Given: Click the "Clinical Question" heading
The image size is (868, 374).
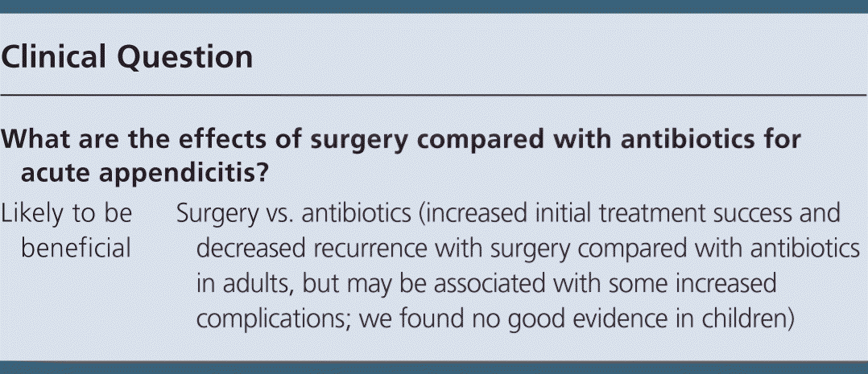Looking at the screenshot, I should point(127,57).
